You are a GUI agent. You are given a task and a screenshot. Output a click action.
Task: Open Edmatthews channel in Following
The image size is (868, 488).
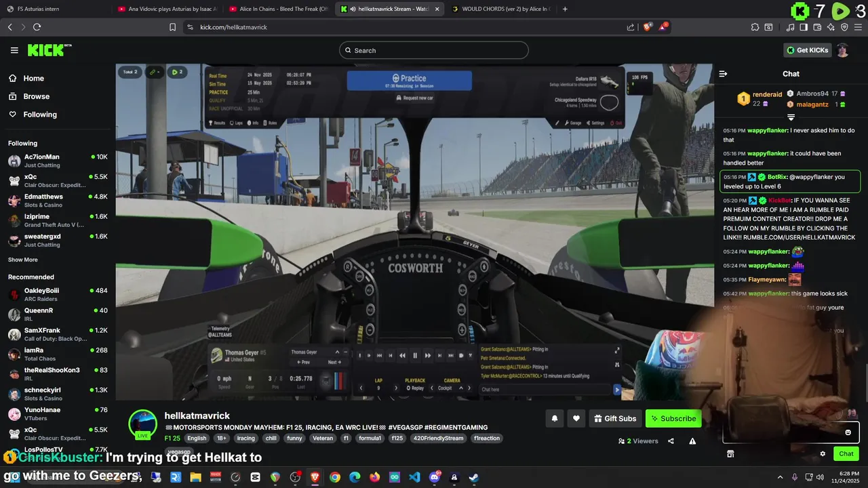click(58, 200)
